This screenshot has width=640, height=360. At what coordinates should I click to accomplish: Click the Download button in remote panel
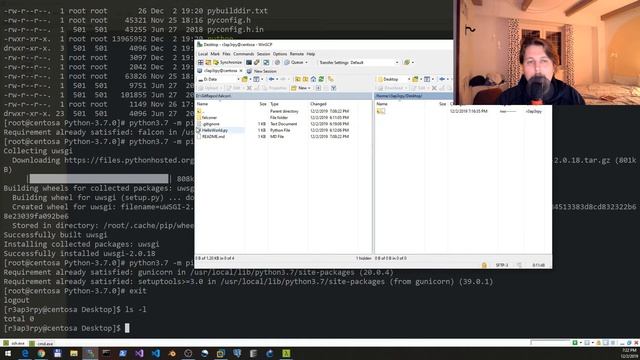[391, 88]
